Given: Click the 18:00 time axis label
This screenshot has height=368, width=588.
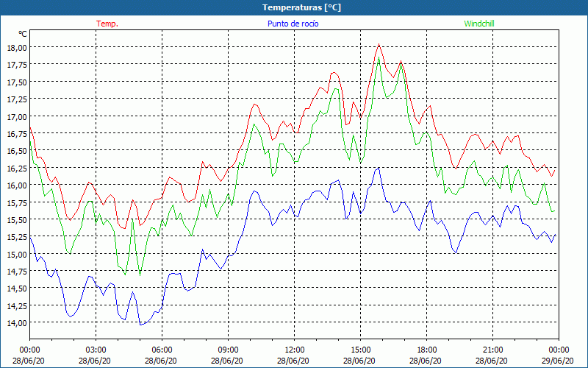Looking at the screenshot, I should (426, 350).
